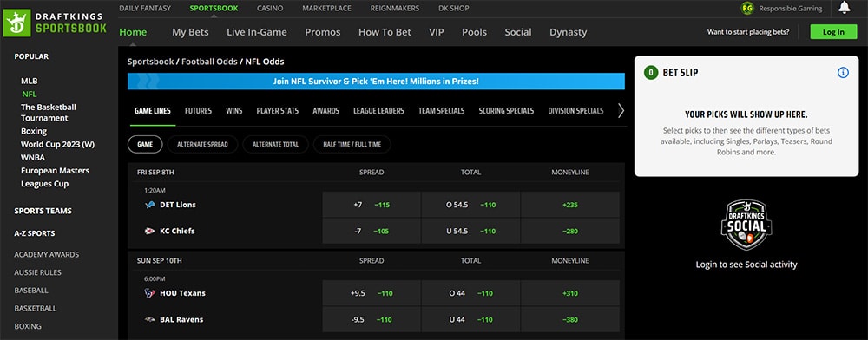868x340 pixels.
Task: Go to Live In-Game betting
Action: (x=257, y=32)
